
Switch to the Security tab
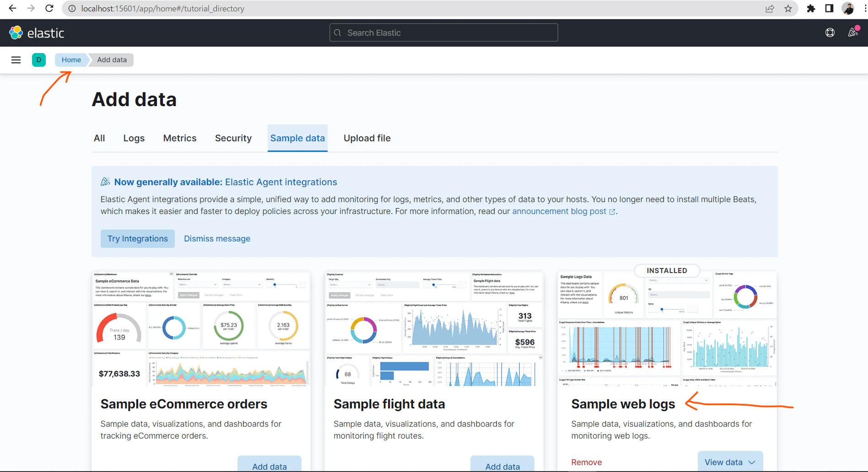click(x=233, y=138)
